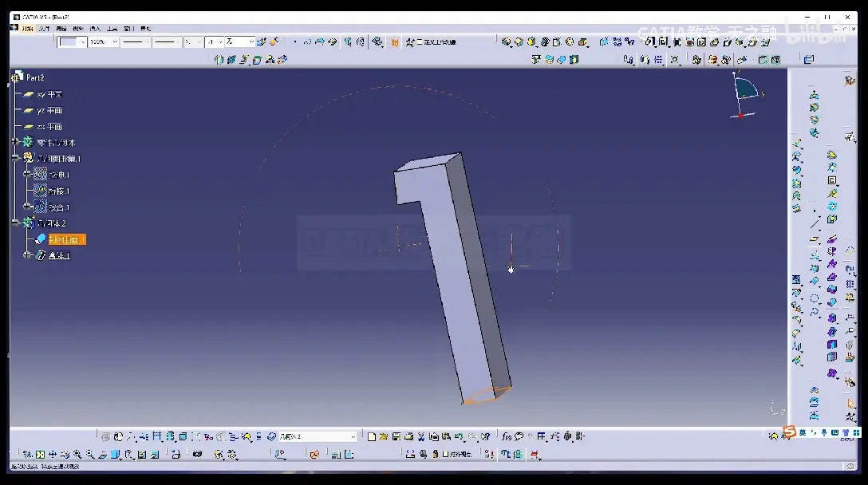The height and width of the screenshot is (485, 868).
Task: Click the Formula f(x) icon
Action: [507, 437]
